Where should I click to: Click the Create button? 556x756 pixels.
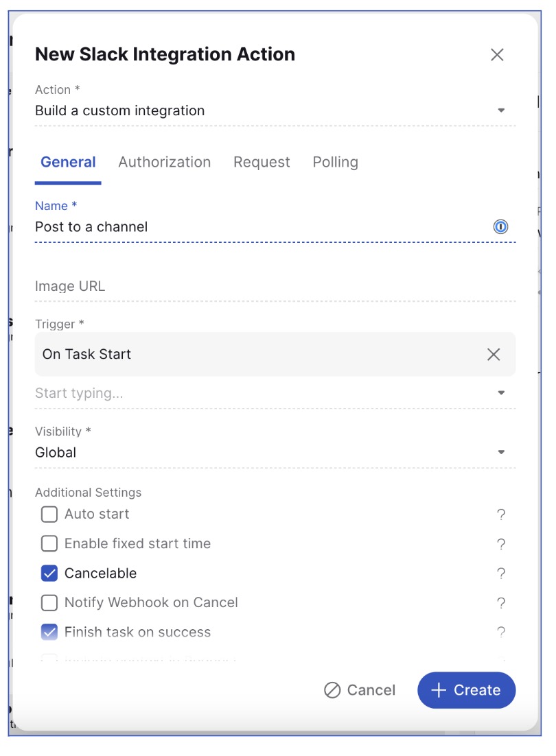(x=466, y=690)
